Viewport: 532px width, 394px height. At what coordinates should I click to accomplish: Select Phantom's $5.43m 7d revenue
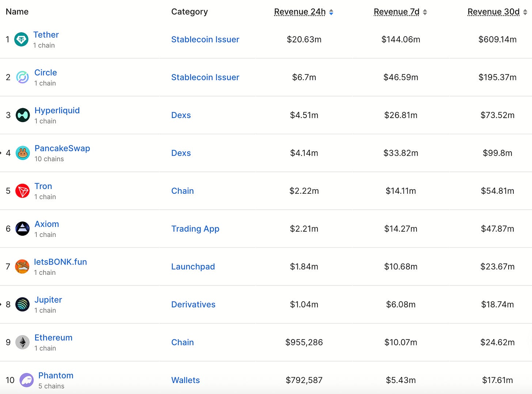point(401,380)
